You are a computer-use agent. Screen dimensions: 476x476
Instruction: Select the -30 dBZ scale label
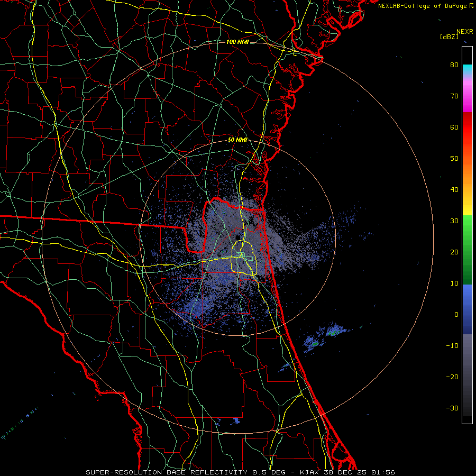[x=452, y=408]
